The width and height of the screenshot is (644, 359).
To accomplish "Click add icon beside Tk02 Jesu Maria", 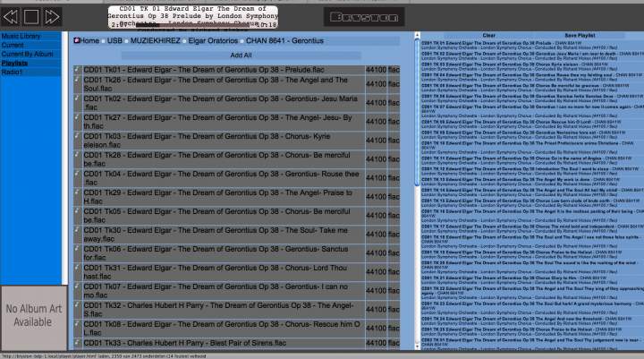I will point(77,98).
